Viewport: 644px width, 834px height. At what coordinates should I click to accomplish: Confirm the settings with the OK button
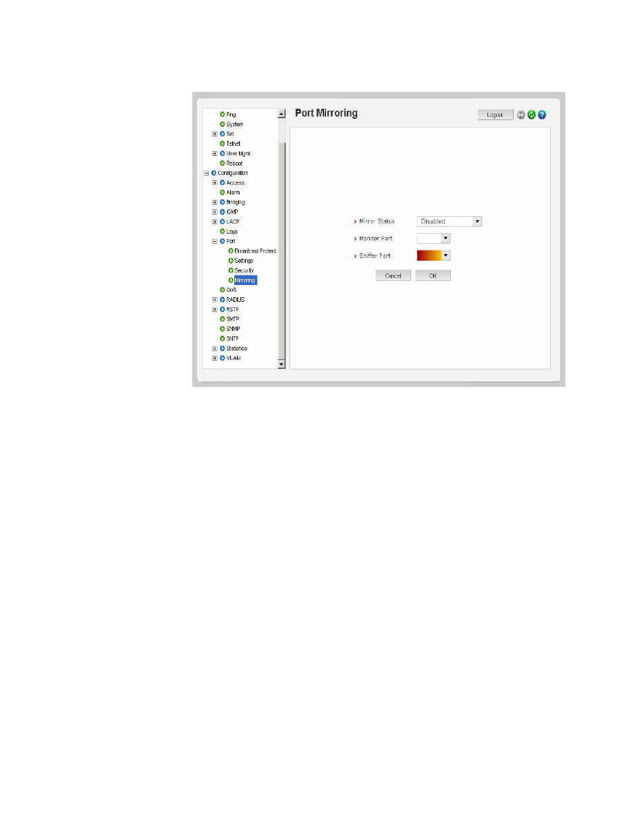(x=433, y=276)
